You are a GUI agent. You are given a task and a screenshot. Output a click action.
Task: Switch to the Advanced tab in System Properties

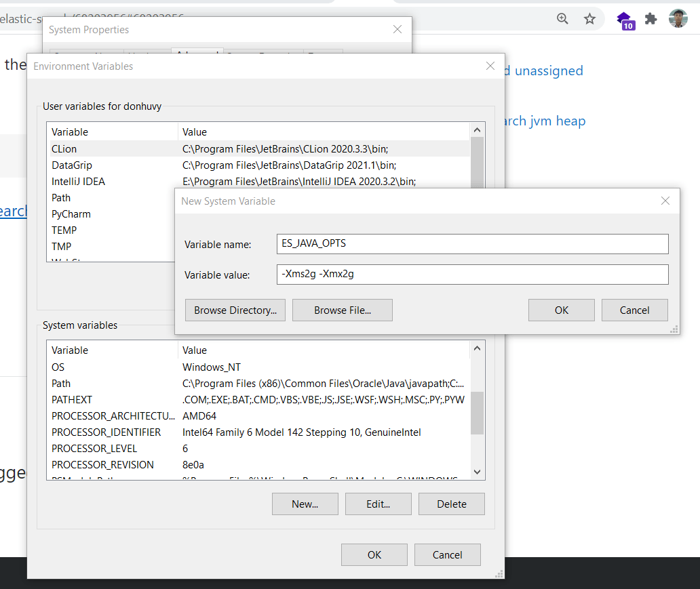(x=197, y=54)
